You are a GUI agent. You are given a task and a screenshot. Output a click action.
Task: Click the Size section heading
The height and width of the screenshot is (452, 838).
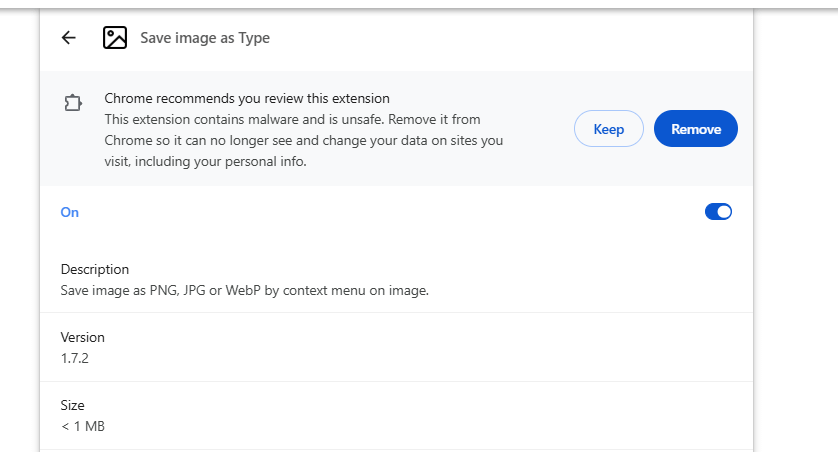(x=73, y=405)
